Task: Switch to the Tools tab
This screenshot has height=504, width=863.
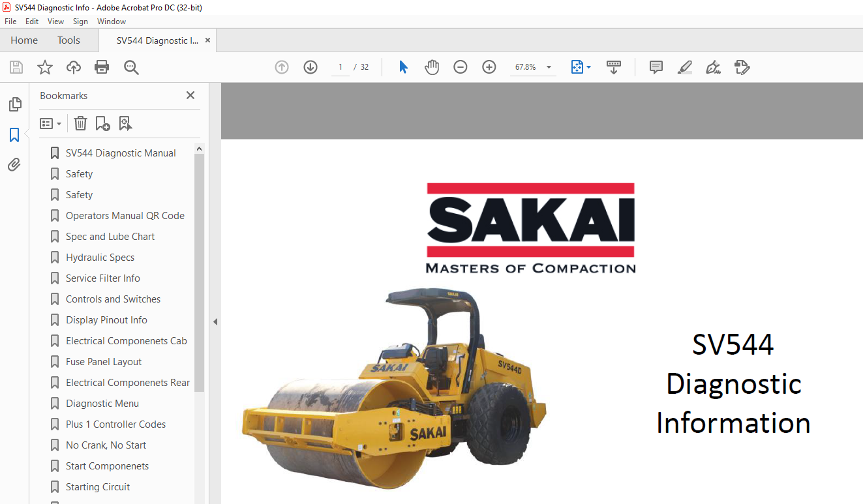Action: click(x=68, y=40)
